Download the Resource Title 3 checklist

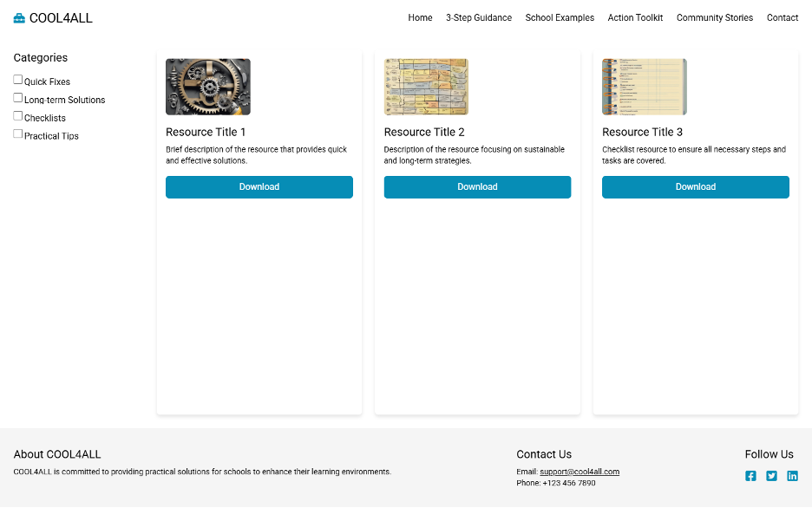pos(695,187)
